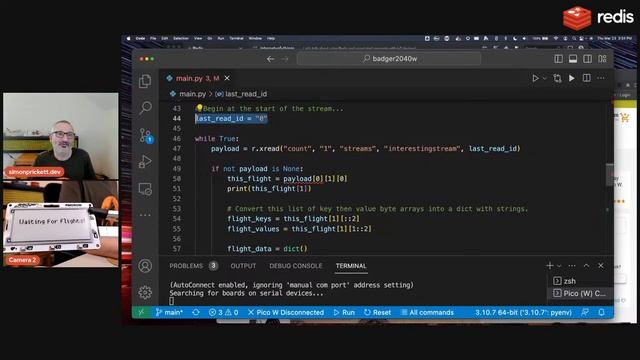Select the Pico (W) terminal in the list
The height and width of the screenshot is (360, 640).
tap(580, 293)
